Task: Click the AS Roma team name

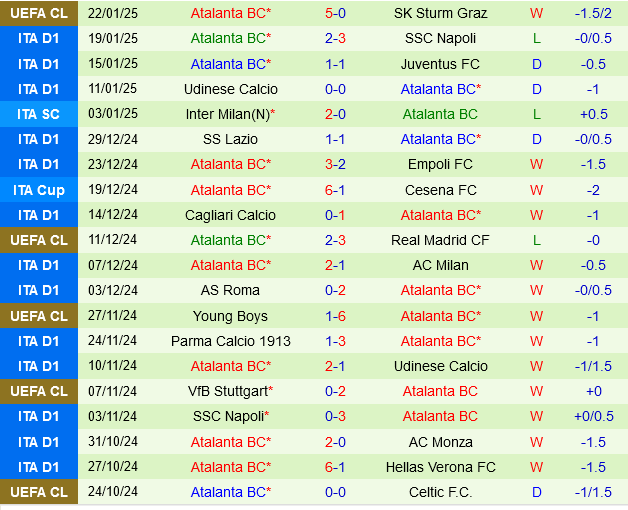Action: 230,290
